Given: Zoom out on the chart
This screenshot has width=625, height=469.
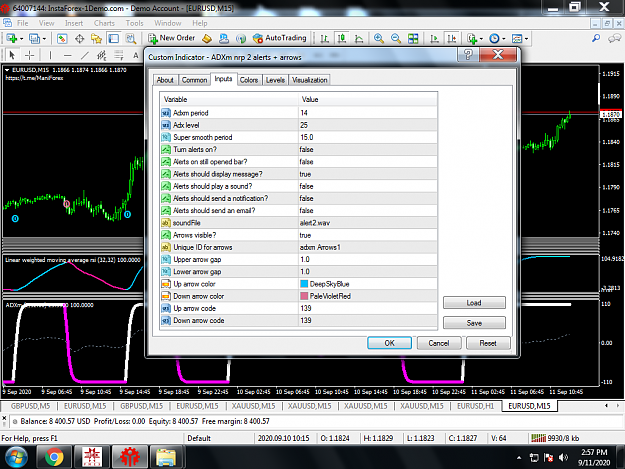Looking at the screenshot, I should coord(396,39).
